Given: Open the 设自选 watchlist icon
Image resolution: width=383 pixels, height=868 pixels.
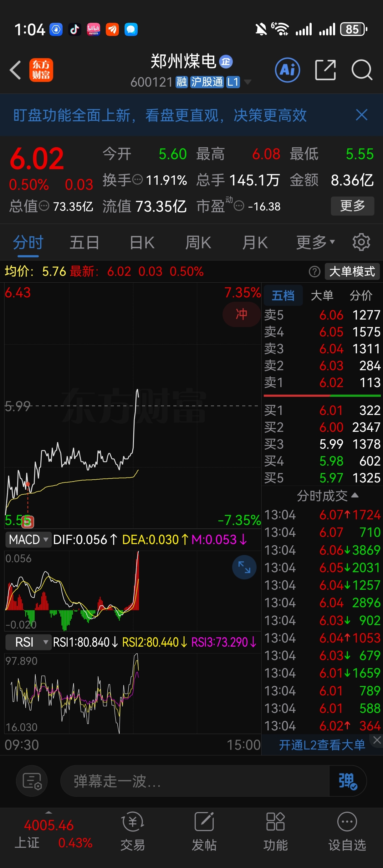Looking at the screenshot, I should click(347, 831).
